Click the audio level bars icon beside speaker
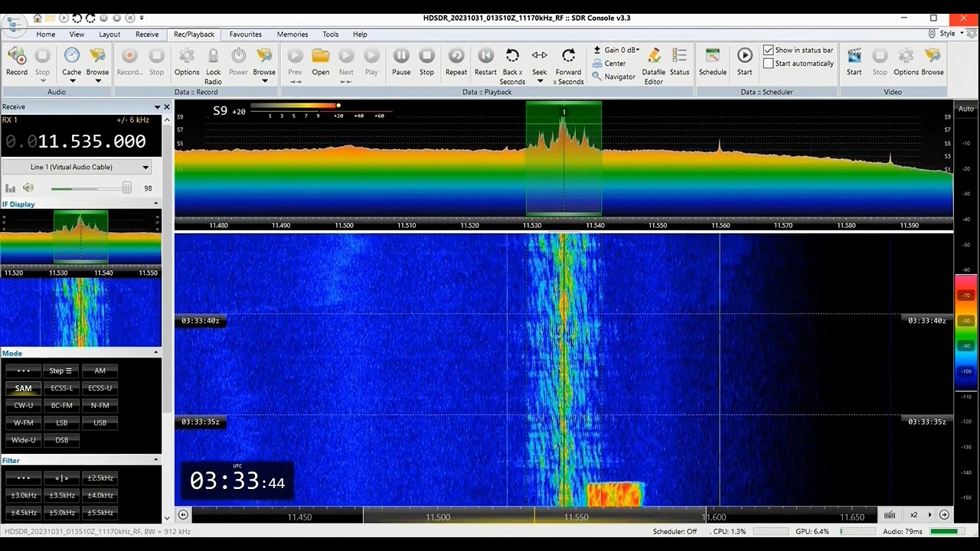 point(11,187)
